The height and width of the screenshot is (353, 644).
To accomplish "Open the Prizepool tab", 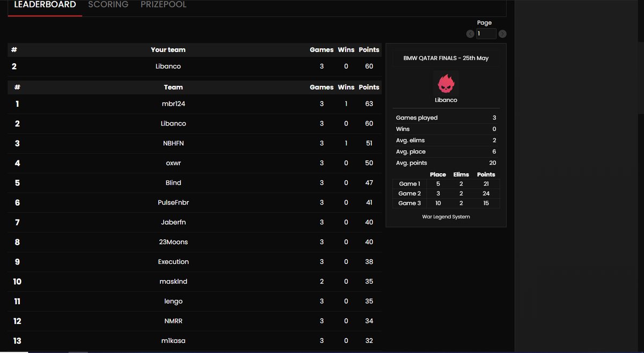I will 164,5.
